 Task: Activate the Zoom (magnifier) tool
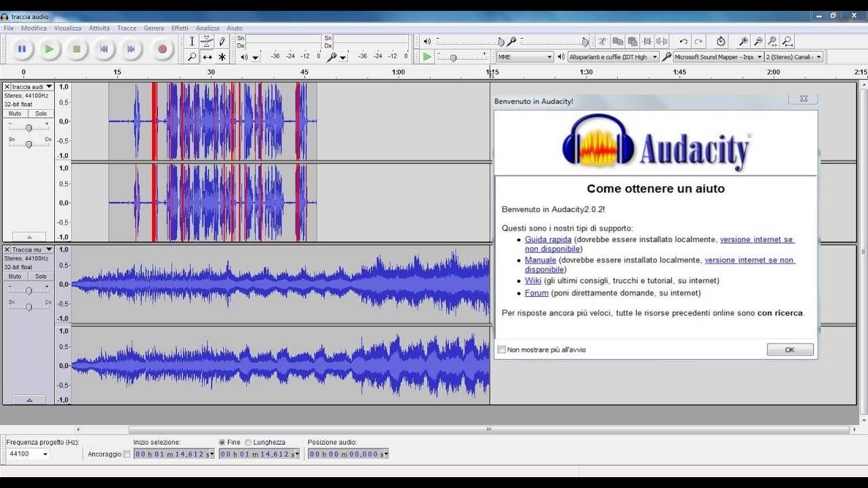click(192, 57)
